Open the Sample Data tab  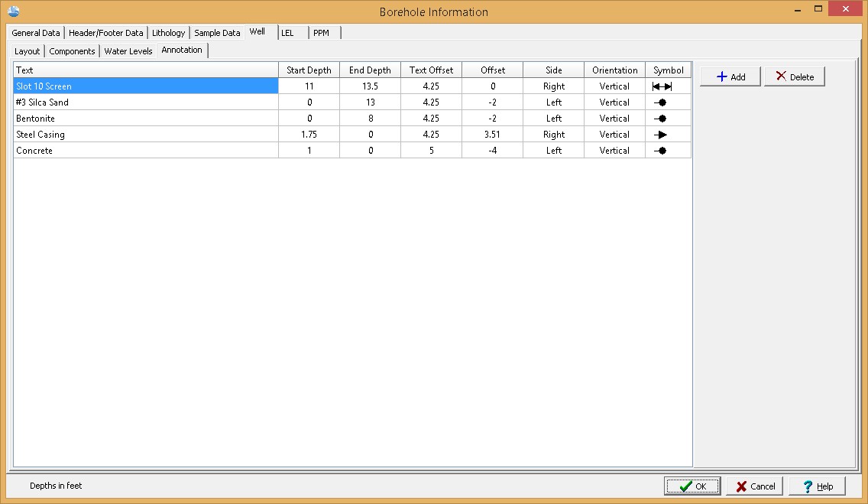click(217, 33)
